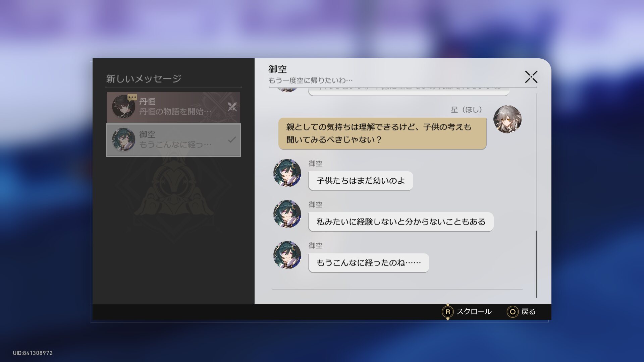This screenshot has height=362, width=644.
Task: Click Dan Heng's avatar in the message list
Action: (123, 107)
